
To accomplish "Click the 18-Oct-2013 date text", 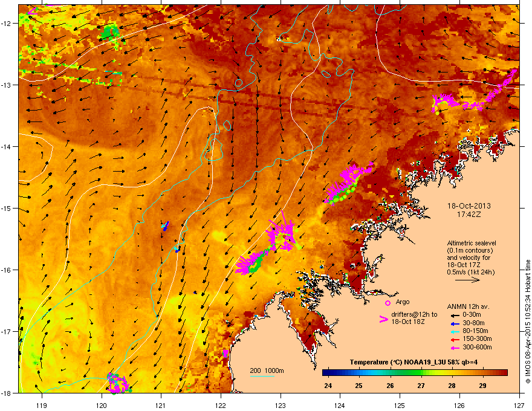I will click(x=469, y=206).
